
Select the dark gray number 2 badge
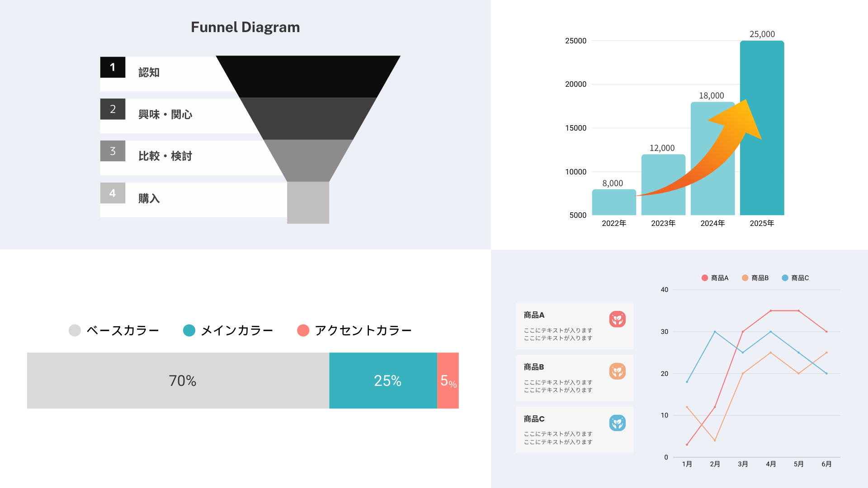(113, 109)
